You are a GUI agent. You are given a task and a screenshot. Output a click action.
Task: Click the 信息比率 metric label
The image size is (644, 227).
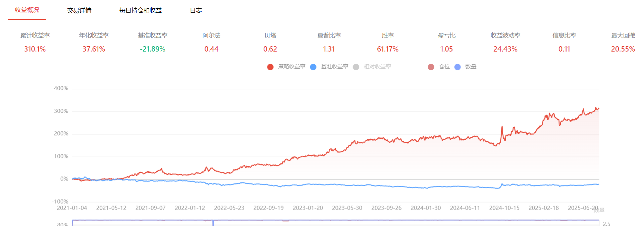(564, 35)
